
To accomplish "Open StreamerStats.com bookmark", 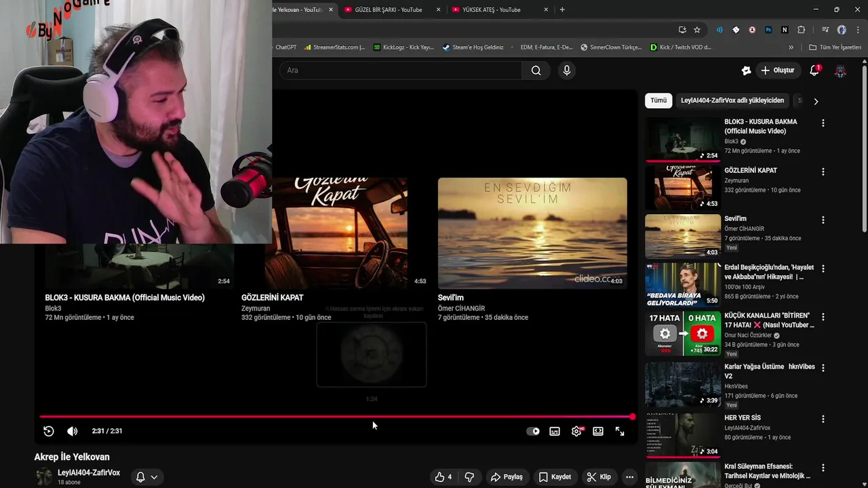I will point(334,47).
